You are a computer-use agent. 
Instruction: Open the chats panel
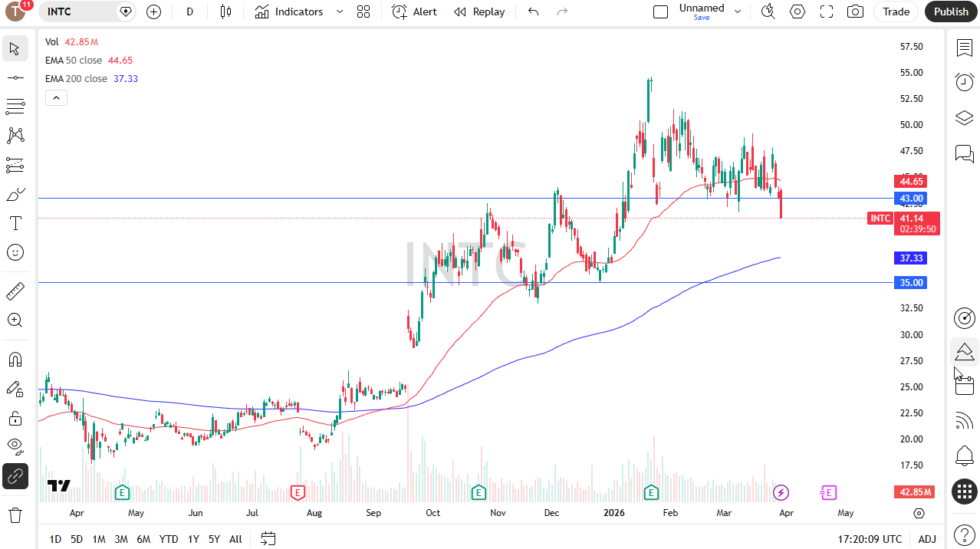tap(964, 154)
